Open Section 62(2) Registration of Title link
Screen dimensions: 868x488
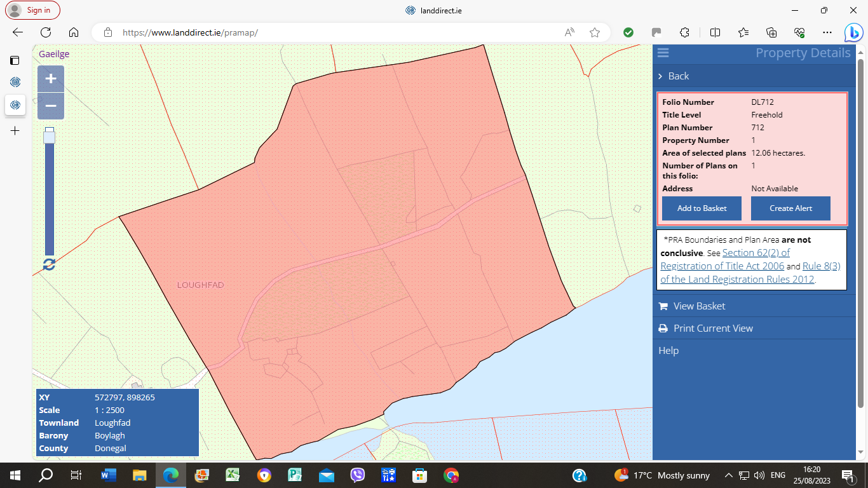725,259
